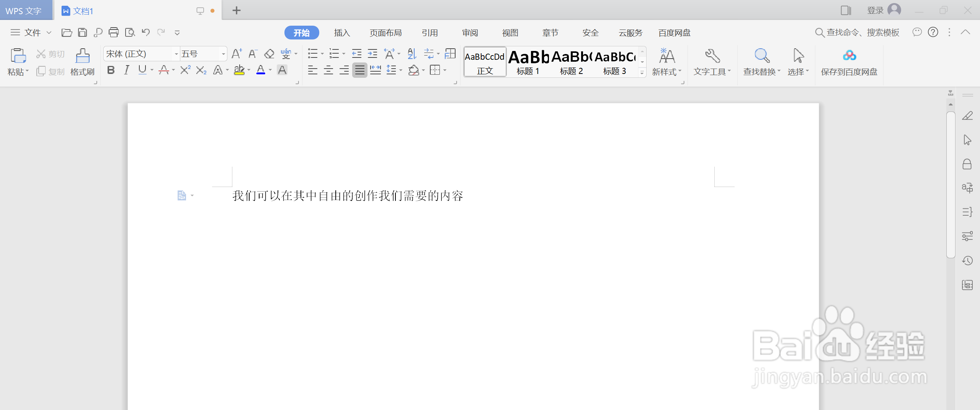
Task: Activate the find and replace tool
Action: click(761, 61)
